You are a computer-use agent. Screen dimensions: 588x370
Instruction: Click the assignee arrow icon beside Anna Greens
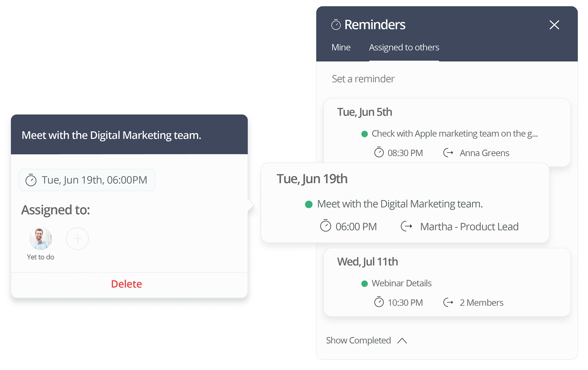[x=448, y=152]
